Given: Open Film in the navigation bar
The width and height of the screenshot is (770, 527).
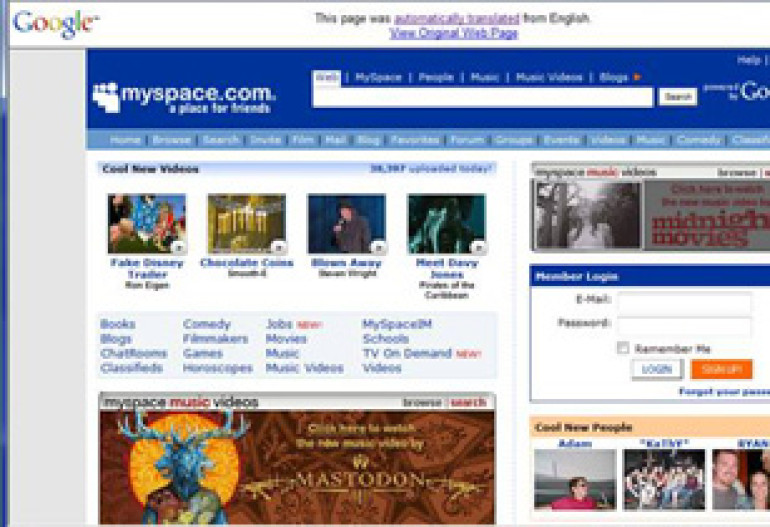Looking at the screenshot, I should click(303, 140).
